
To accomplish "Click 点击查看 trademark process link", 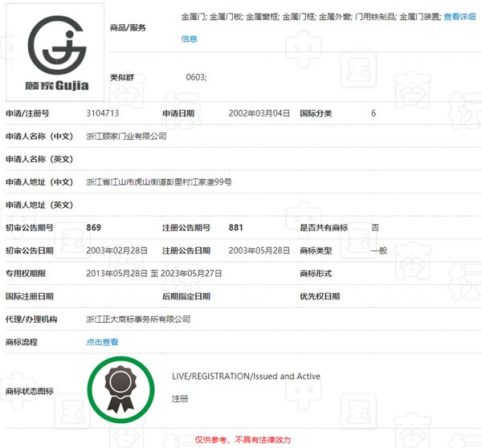I will click(102, 342).
